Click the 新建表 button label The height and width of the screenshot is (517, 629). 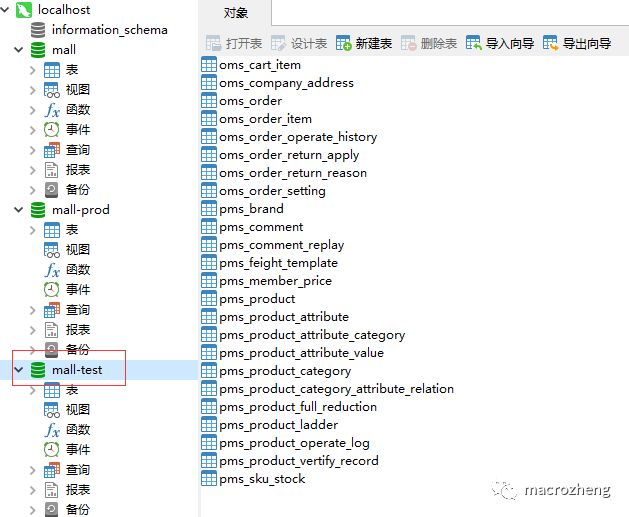pyautogui.click(x=373, y=43)
